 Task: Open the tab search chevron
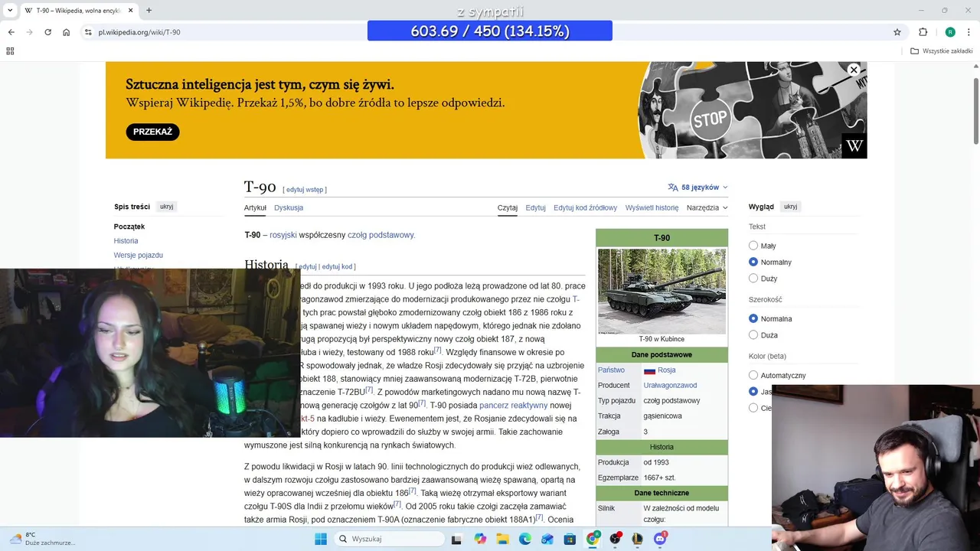pyautogui.click(x=8, y=11)
